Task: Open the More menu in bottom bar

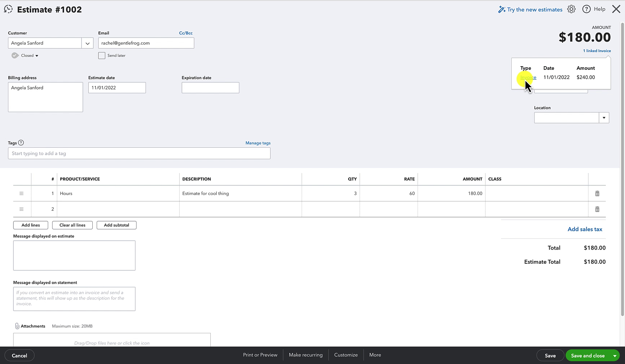Action: click(375, 355)
